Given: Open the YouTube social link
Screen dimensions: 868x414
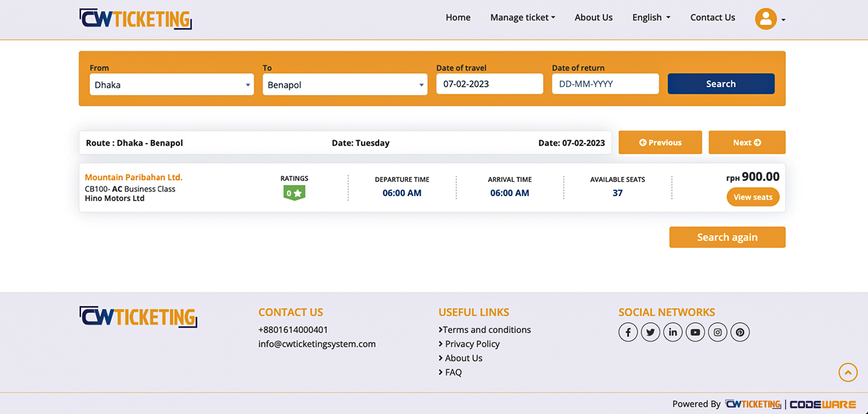Looking at the screenshot, I should 695,332.
